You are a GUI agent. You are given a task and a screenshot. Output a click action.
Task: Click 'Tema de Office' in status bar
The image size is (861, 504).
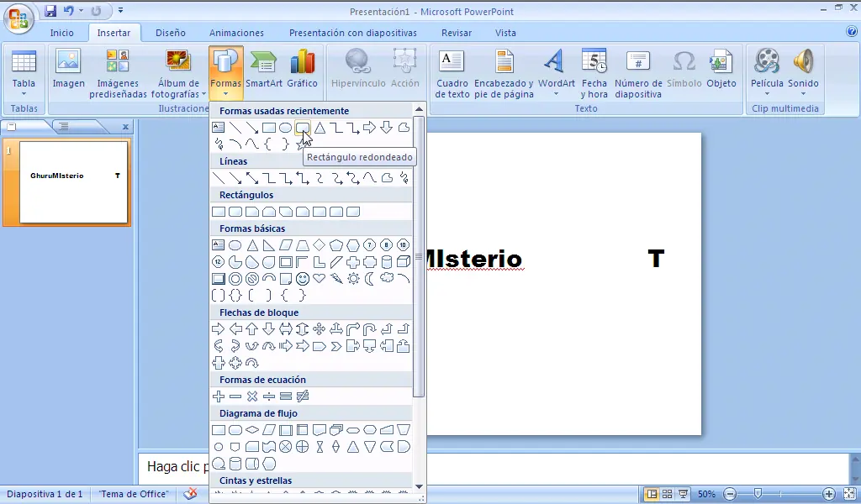[134, 494]
